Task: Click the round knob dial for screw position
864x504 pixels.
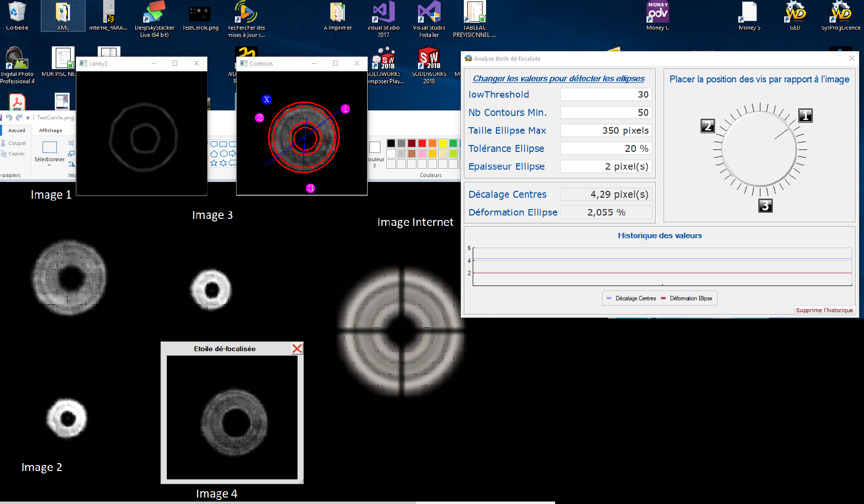Action: pyautogui.click(x=759, y=149)
